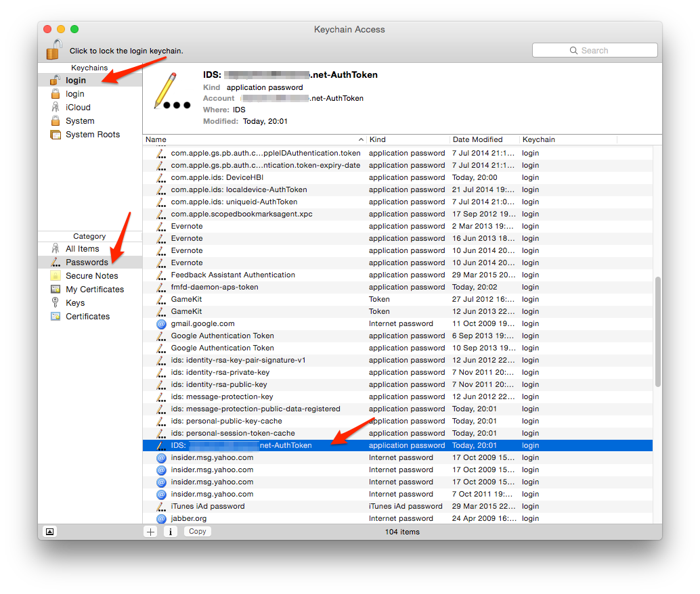This screenshot has height=594, width=700.
Task: Select ids: identity-rsa-public-key entry
Action: pos(397,384)
